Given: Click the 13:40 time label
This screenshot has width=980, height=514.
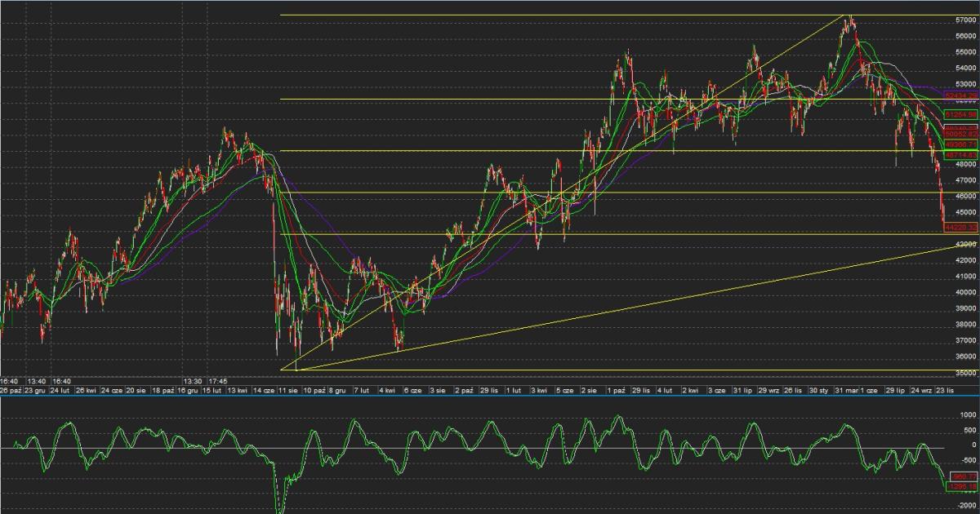Looking at the screenshot, I should click(36, 381).
